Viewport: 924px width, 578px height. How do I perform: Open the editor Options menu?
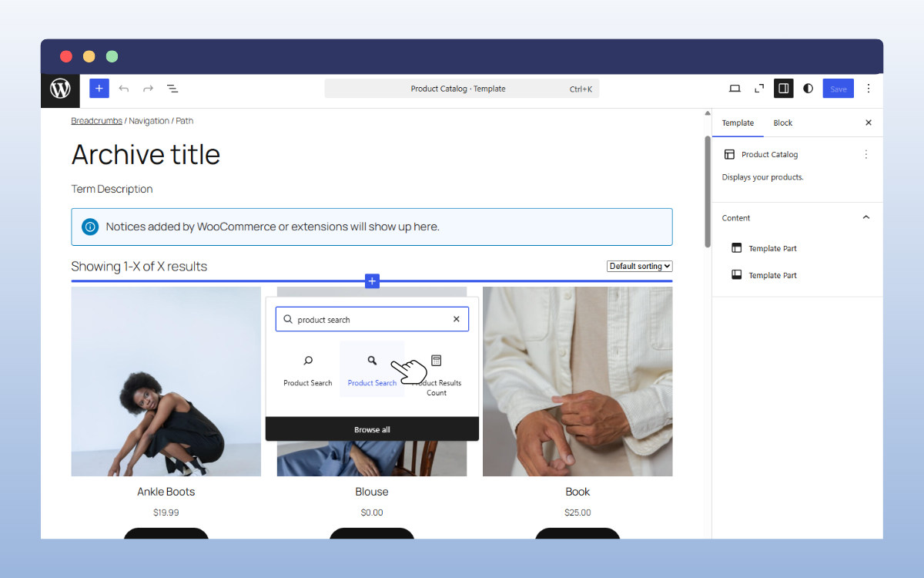(x=869, y=89)
